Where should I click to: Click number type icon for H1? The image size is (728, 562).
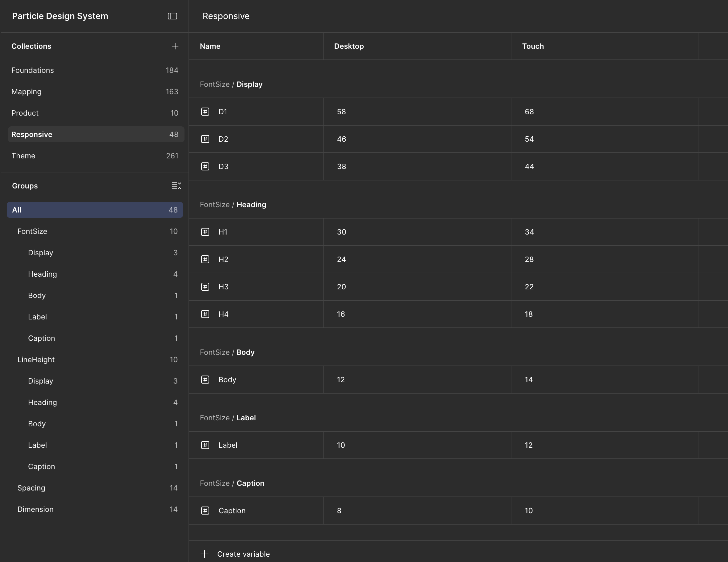point(205,232)
